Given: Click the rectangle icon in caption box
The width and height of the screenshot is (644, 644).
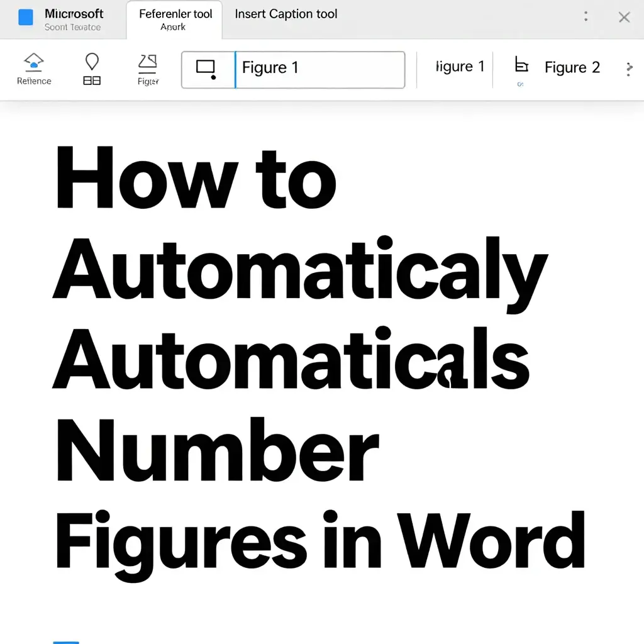Looking at the screenshot, I should click(x=206, y=69).
